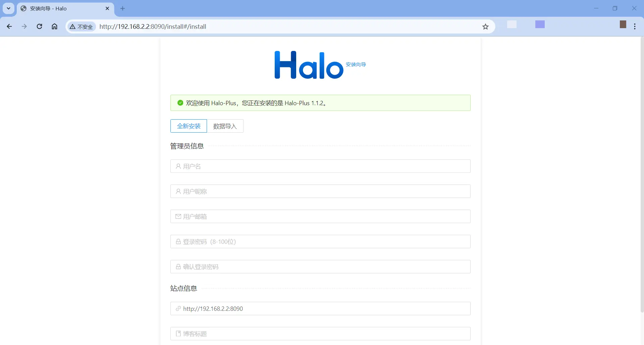
Task: Click the Halo logo
Action: [x=309, y=65]
